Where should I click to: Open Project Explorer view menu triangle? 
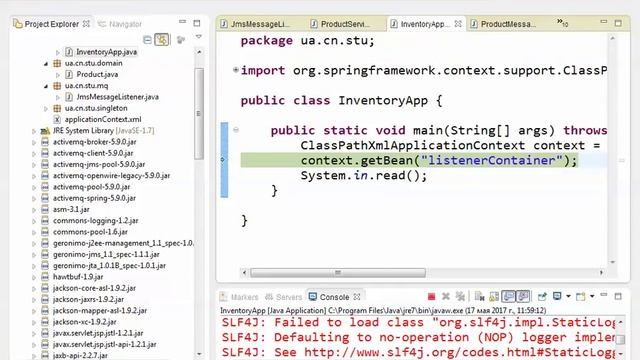click(x=198, y=37)
